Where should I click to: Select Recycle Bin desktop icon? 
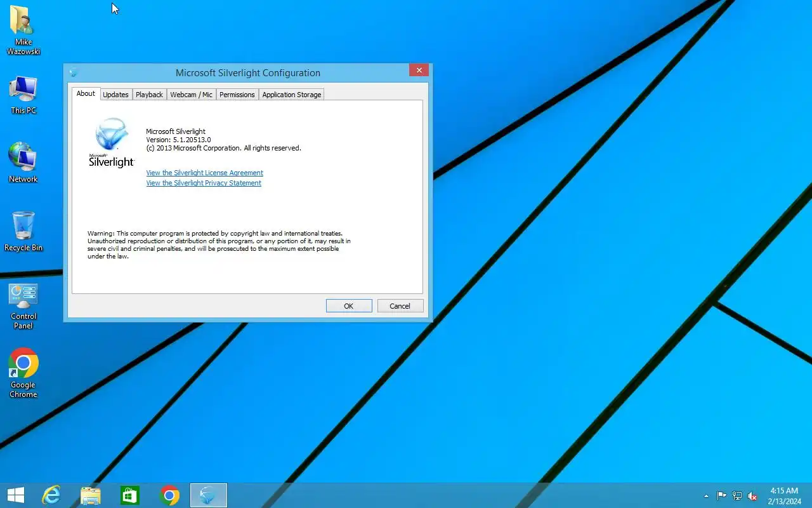click(23, 231)
